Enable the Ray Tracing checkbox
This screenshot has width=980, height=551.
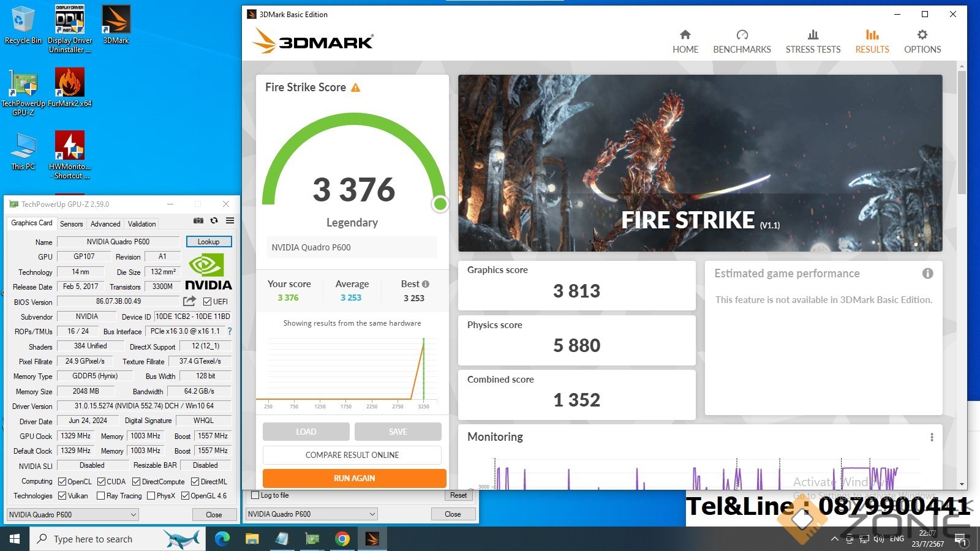pos(100,496)
